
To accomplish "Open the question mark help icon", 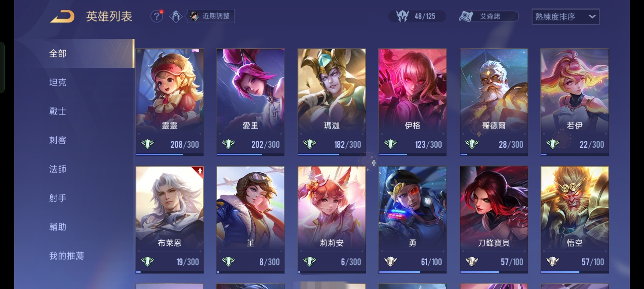I will pyautogui.click(x=156, y=16).
